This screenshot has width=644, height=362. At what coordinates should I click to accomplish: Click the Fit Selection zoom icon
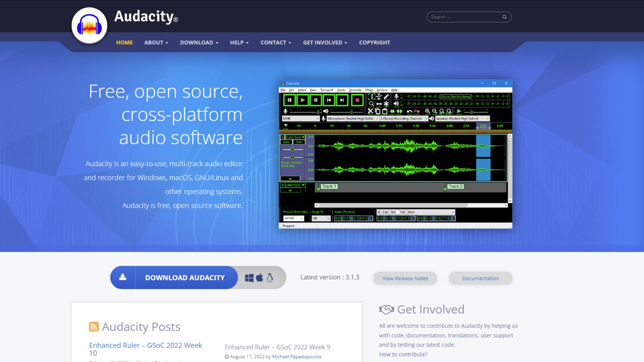(x=442, y=111)
